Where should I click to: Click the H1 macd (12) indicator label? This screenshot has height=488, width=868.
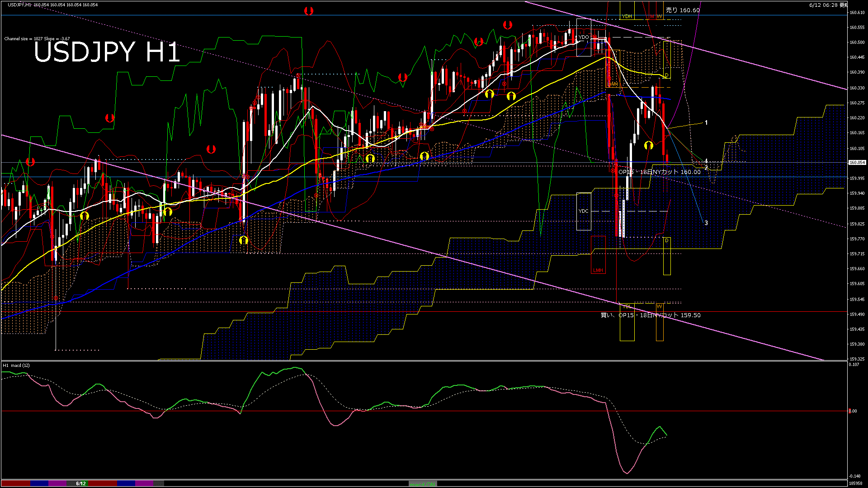click(x=16, y=366)
